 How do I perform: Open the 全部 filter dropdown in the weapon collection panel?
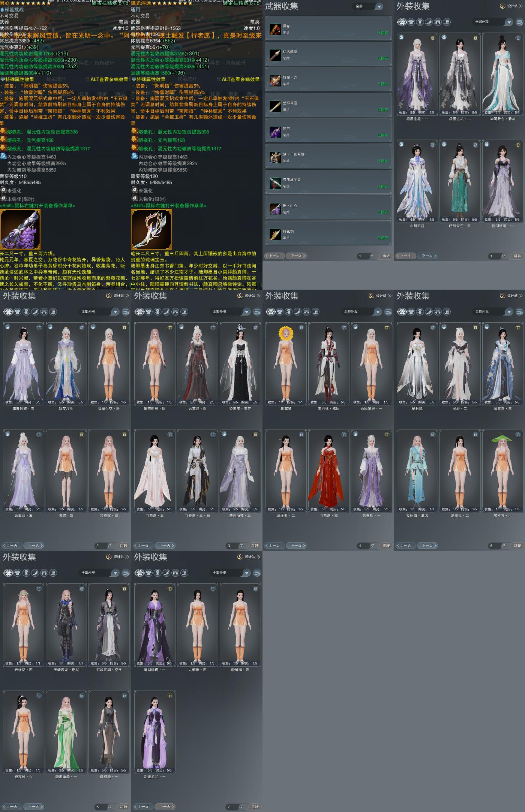(368, 6)
